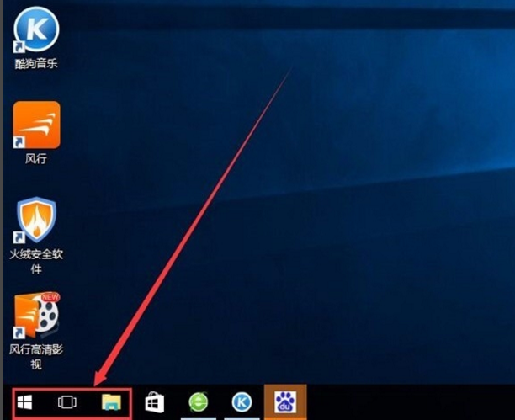Click empty taskbar space right of Baidu
Screen dimensions: 515x420
(x=404, y=402)
